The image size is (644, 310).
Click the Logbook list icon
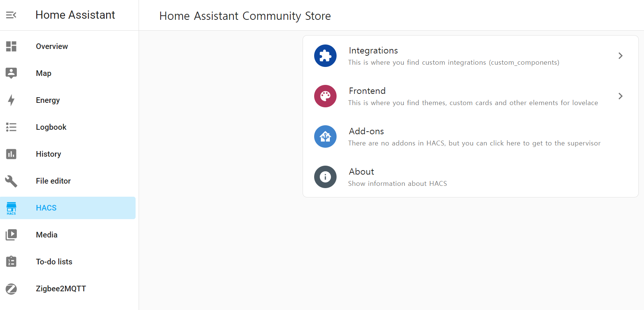11,127
